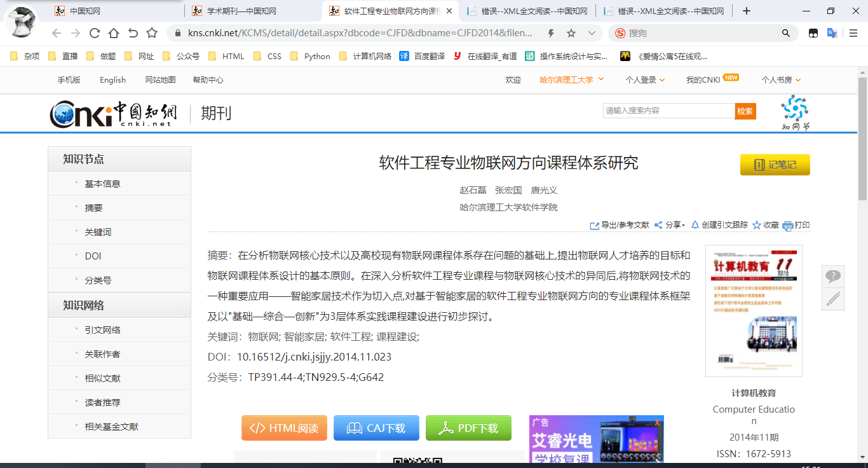Click the star icon beside 收藏
868x468 pixels.
click(x=757, y=225)
